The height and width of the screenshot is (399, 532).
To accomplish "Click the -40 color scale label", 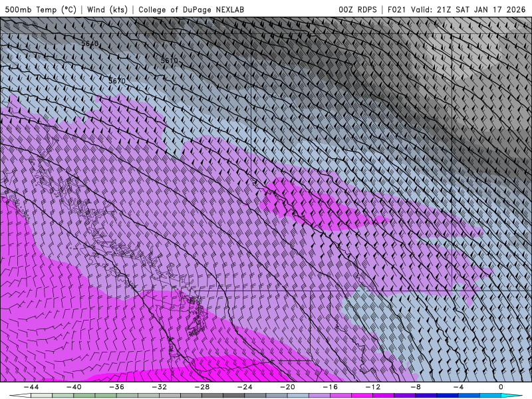I will [x=74, y=387].
